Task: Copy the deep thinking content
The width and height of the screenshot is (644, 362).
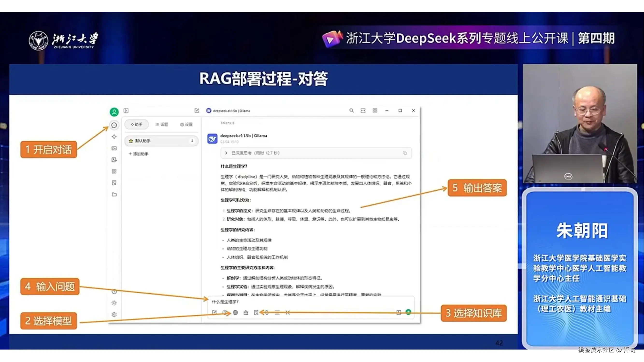Action: [x=405, y=153]
